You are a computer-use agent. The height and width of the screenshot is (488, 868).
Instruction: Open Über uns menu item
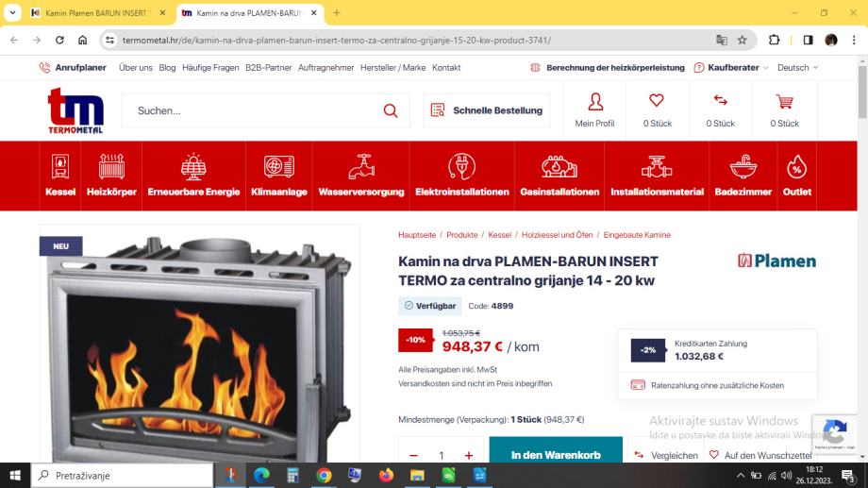(136, 68)
